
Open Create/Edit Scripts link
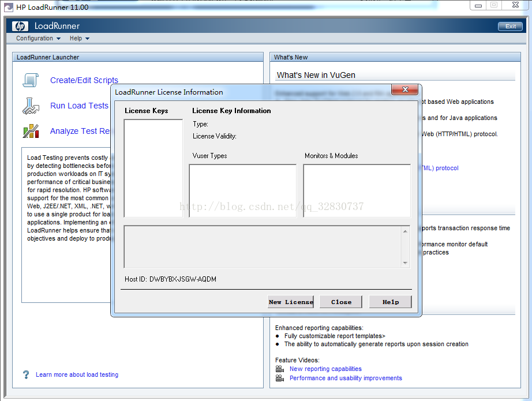(x=84, y=80)
